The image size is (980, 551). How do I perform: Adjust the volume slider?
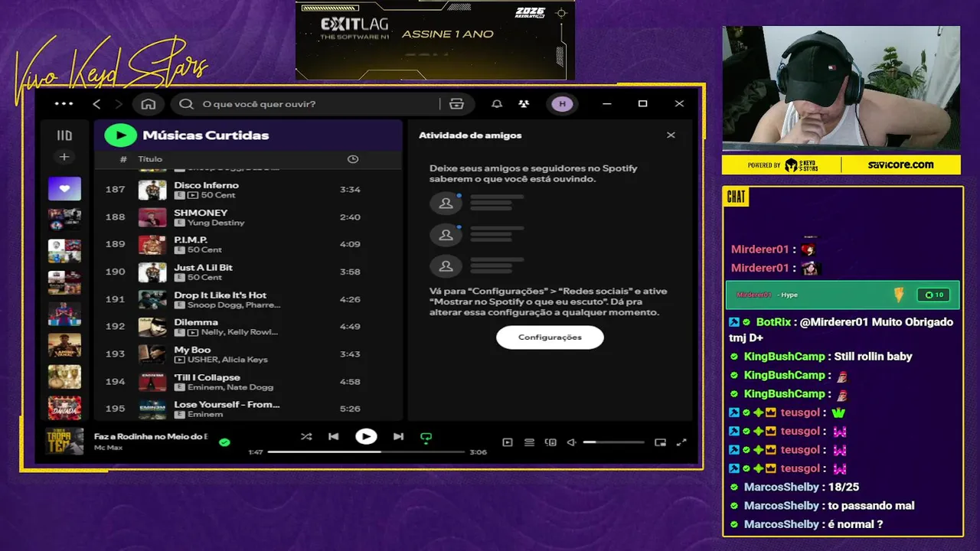613,442
